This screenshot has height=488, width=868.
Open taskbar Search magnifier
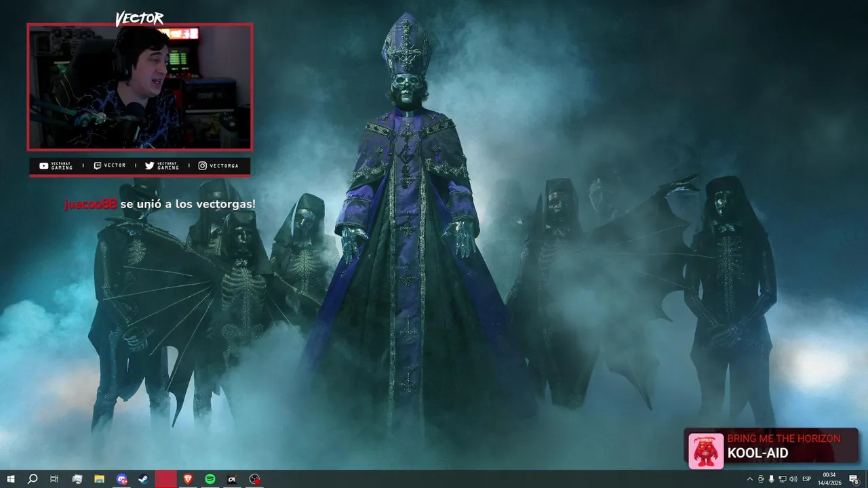click(x=33, y=479)
